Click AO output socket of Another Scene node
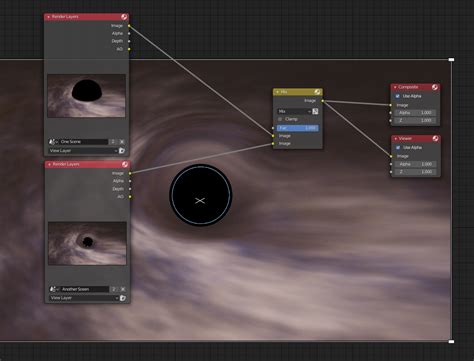Image resolution: width=474 pixels, height=361 pixels. coord(130,197)
